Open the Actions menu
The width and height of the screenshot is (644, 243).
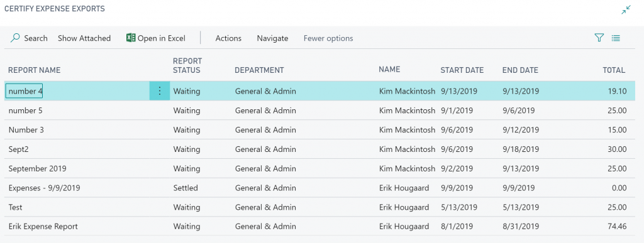click(228, 38)
